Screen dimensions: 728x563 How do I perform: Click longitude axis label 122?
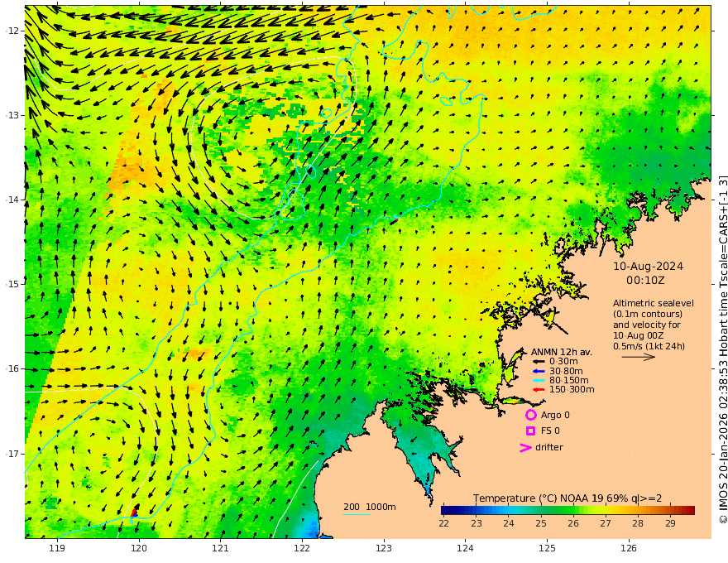click(302, 549)
